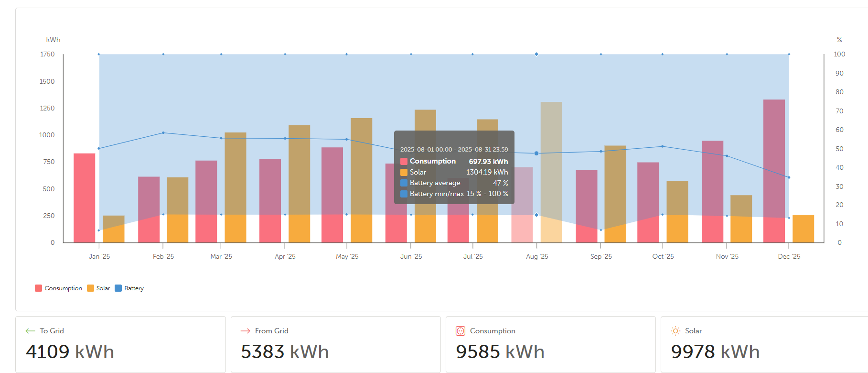
Task: Click the Consumption socket icon in summary card
Action: coord(461,331)
